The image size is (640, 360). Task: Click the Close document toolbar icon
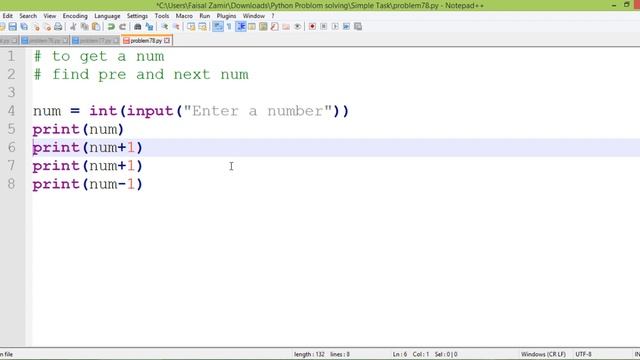click(36, 27)
